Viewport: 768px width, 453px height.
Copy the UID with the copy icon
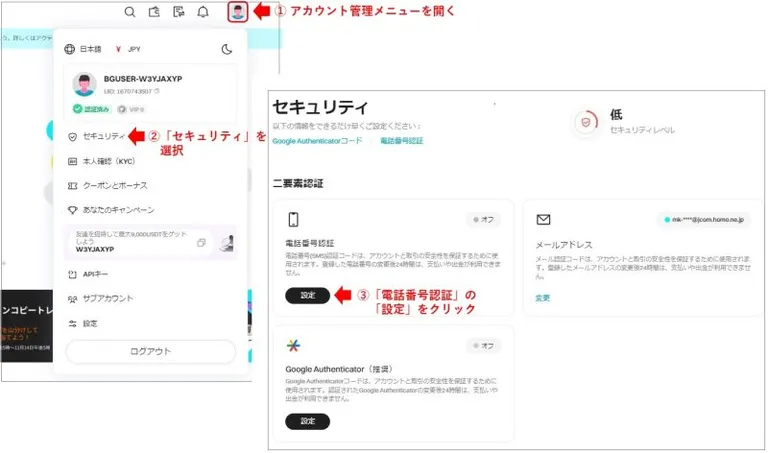pyautogui.click(x=157, y=91)
